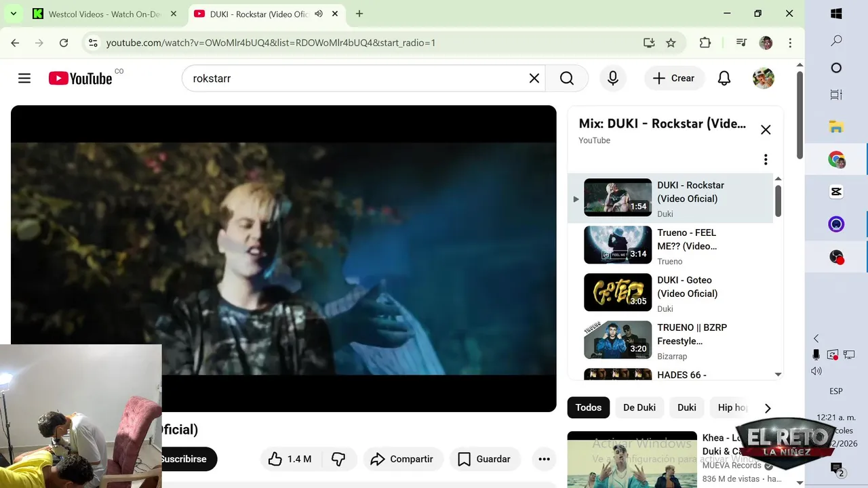Clear the search box with X icon
This screenshot has width=868, height=488.
[534, 79]
